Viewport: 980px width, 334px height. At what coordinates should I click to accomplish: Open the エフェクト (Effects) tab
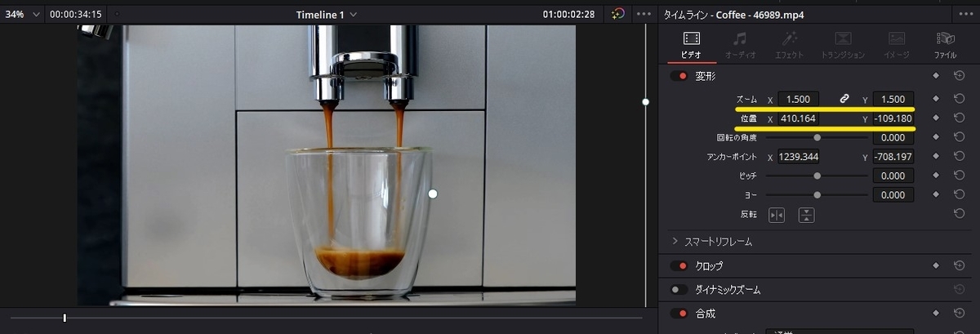[x=790, y=44]
